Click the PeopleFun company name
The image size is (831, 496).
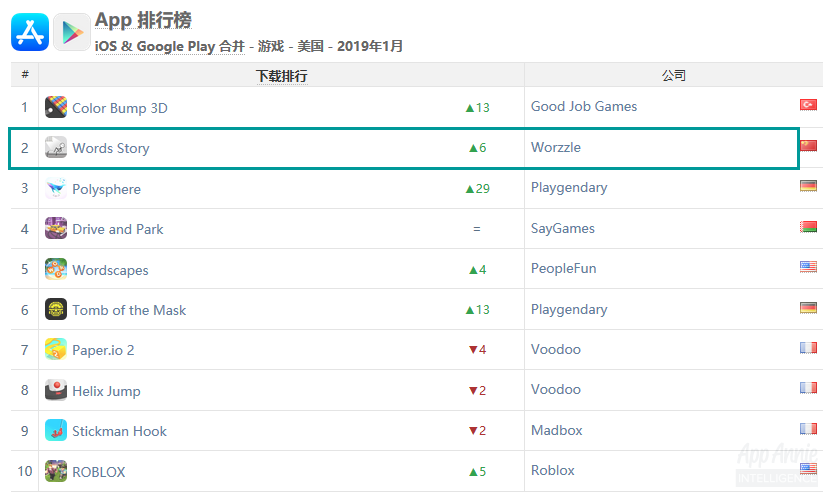click(563, 268)
